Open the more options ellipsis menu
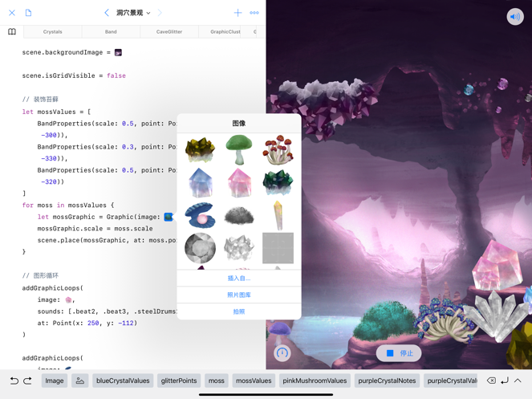 254,13
